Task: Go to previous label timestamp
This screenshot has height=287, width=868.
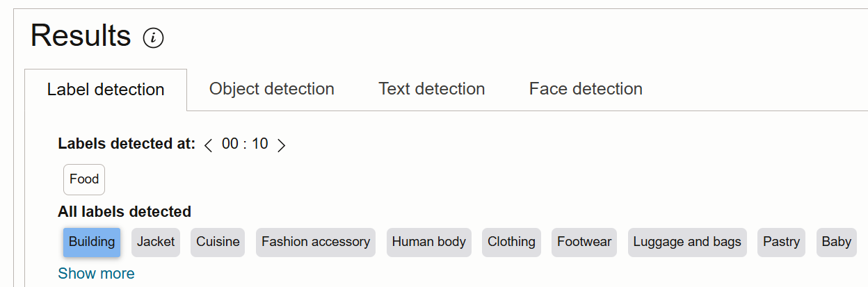Action: coord(208,145)
